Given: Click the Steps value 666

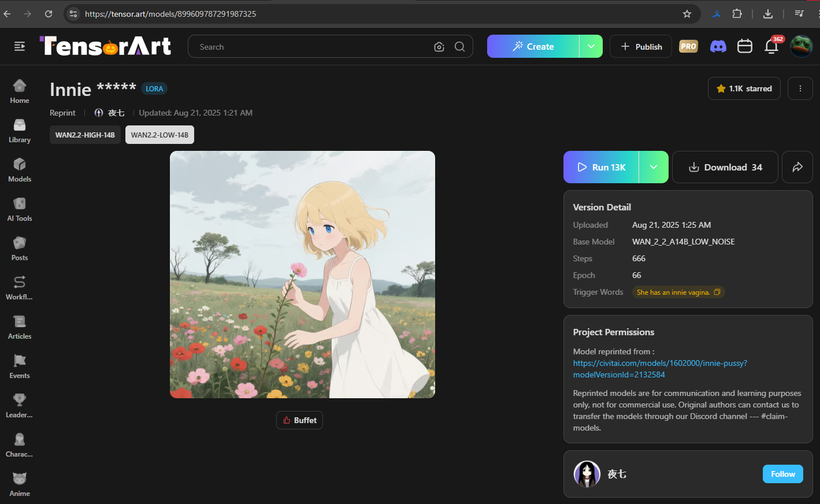Looking at the screenshot, I should click(x=639, y=258).
